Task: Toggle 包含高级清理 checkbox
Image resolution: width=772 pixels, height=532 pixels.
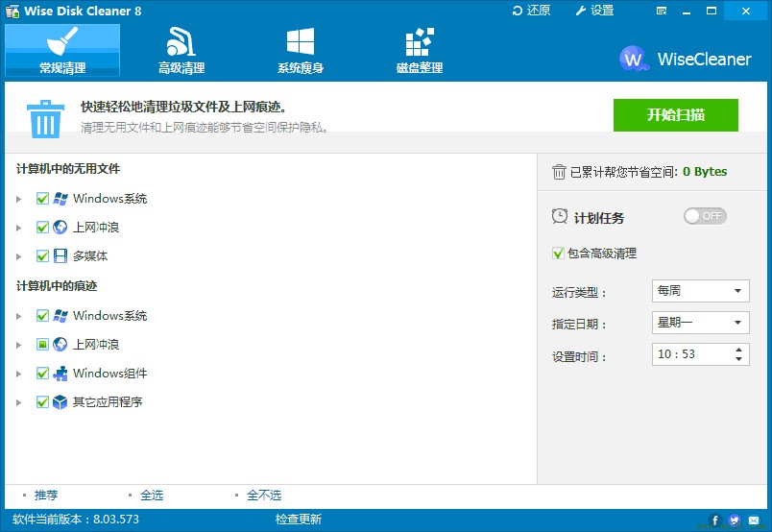Action: coord(558,254)
